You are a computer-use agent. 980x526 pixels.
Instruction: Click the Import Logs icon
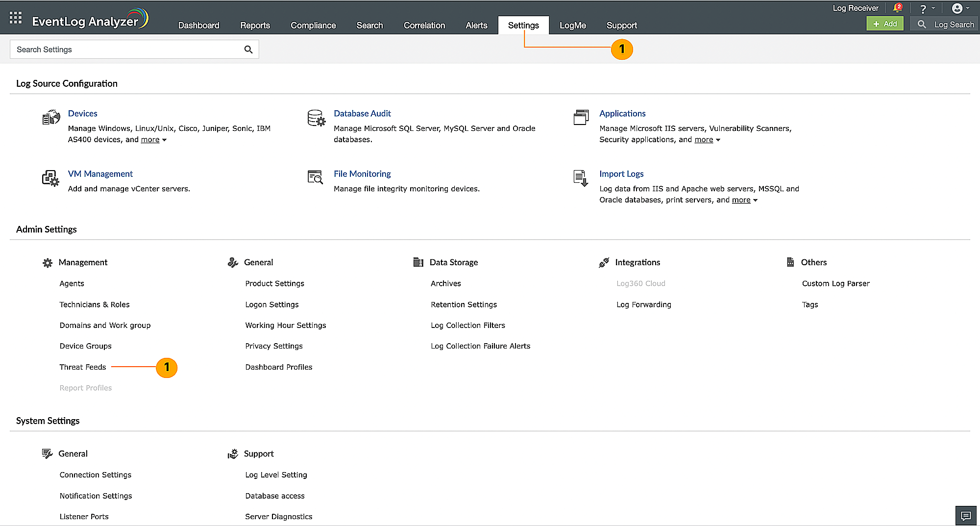coord(581,178)
